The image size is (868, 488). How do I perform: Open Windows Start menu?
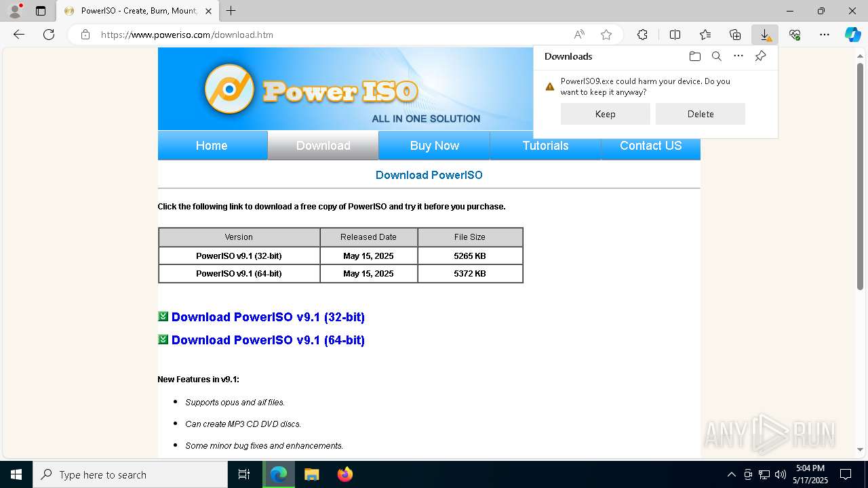16,474
